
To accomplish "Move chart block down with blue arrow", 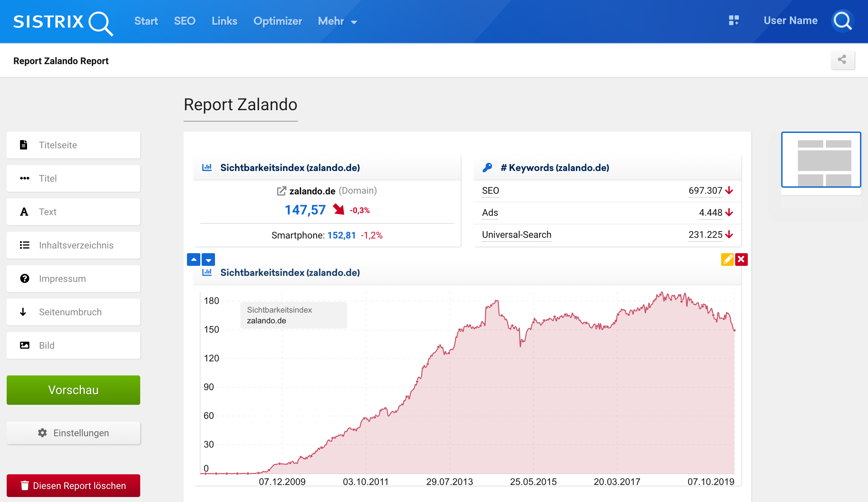I will coord(208,260).
